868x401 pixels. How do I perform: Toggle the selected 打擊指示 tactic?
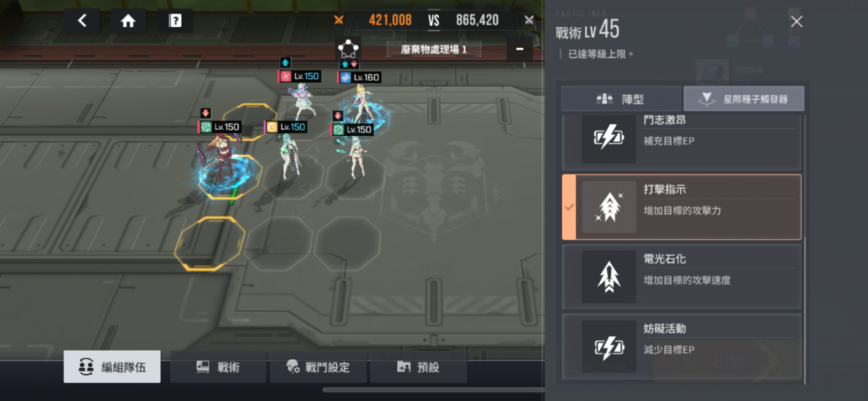tap(681, 207)
